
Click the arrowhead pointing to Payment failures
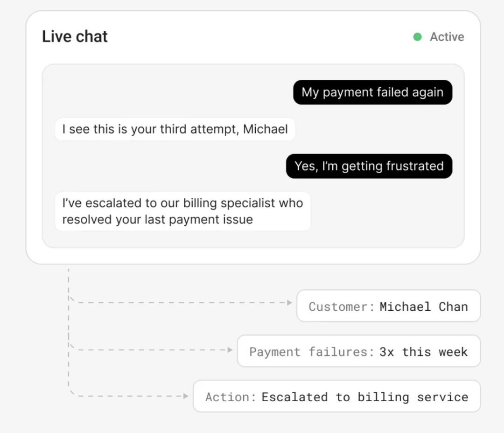(x=230, y=350)
